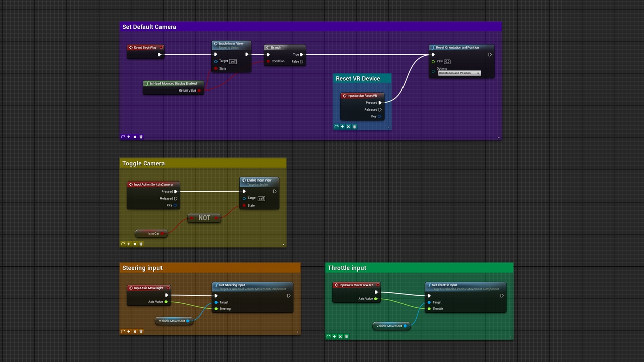Click the trash icon in Reset VR Device comment
The height and width of the screenshot is (362, 644).
354,127
